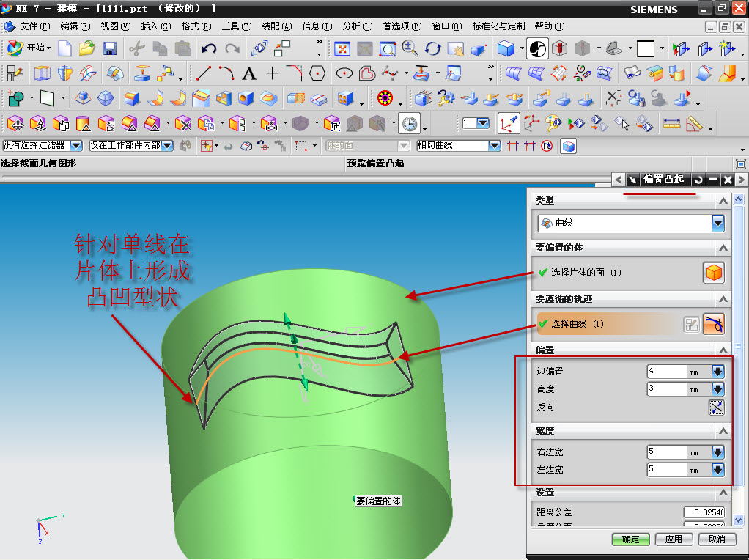Select the Ellipse curve tool
749x560 pixels.
pos(344,73)
